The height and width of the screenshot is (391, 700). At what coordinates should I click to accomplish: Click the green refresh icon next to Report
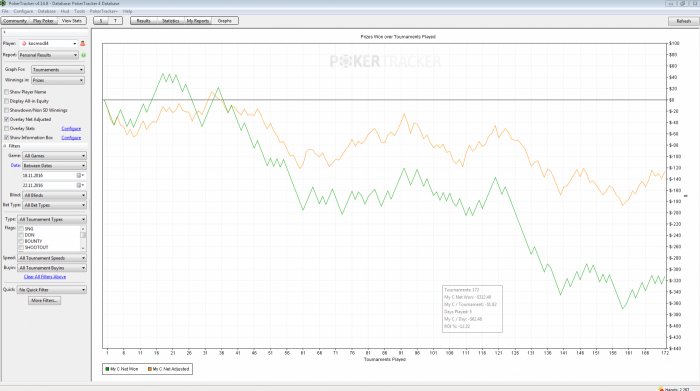(83, 55)
